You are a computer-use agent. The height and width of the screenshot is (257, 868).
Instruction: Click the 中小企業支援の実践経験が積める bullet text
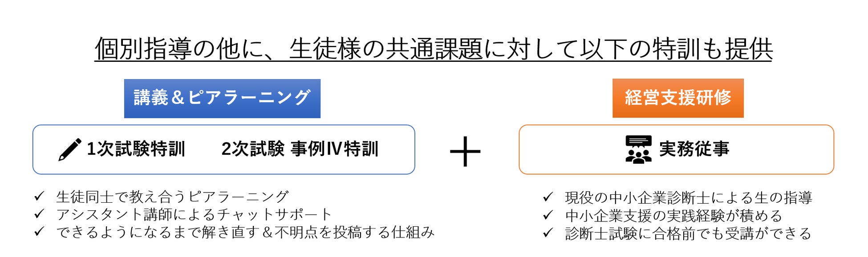pos(673,216)
